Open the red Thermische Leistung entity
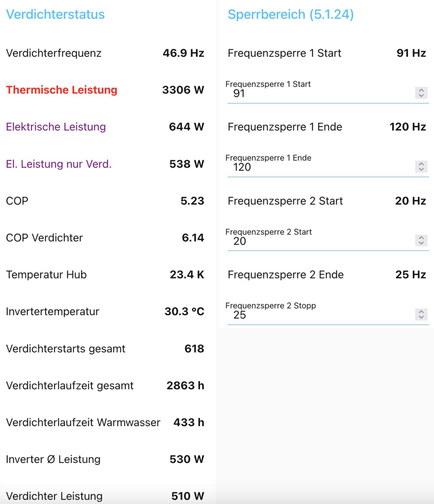Screen dimensions: 434x504 coord(62,90)
